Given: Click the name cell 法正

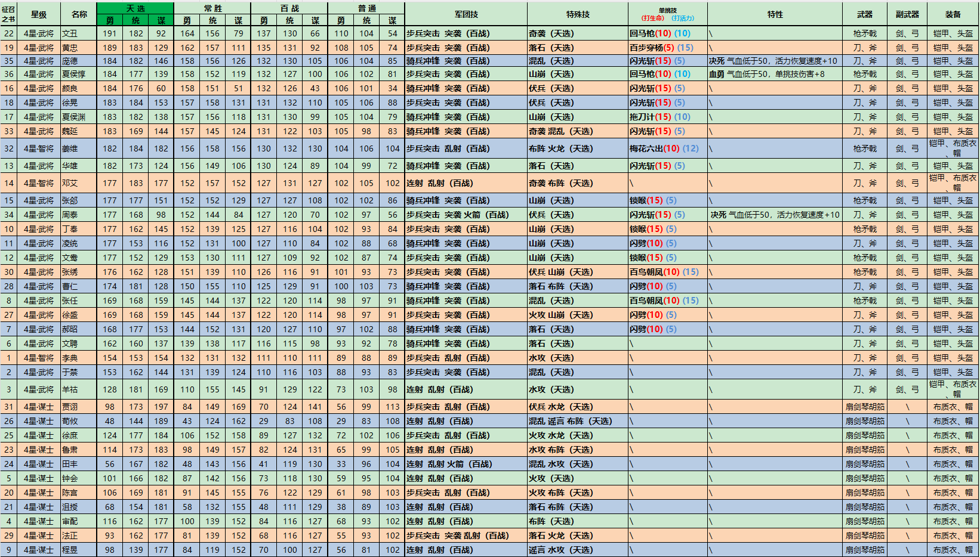Looking at the screenshot, I should tap(79, 536).
